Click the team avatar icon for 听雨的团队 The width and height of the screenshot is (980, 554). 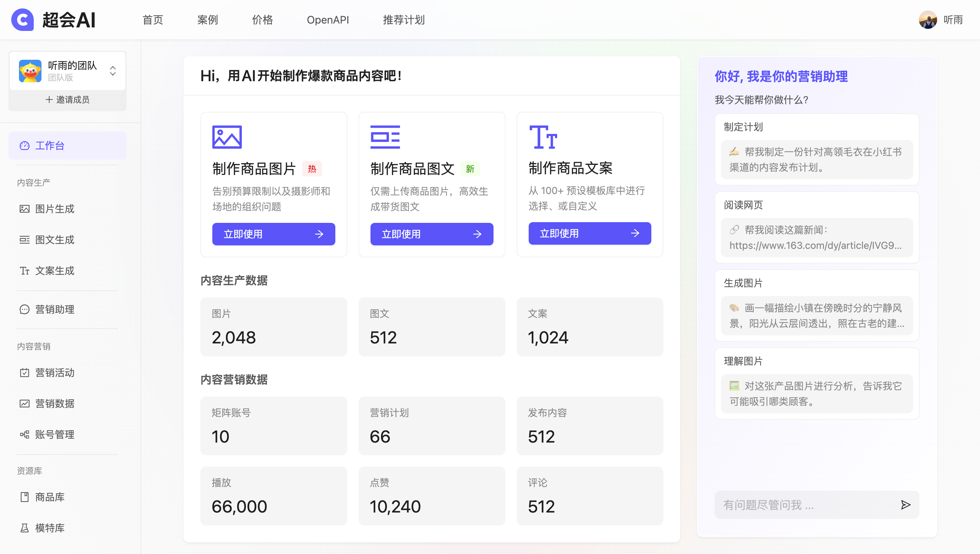pos(30,71)
